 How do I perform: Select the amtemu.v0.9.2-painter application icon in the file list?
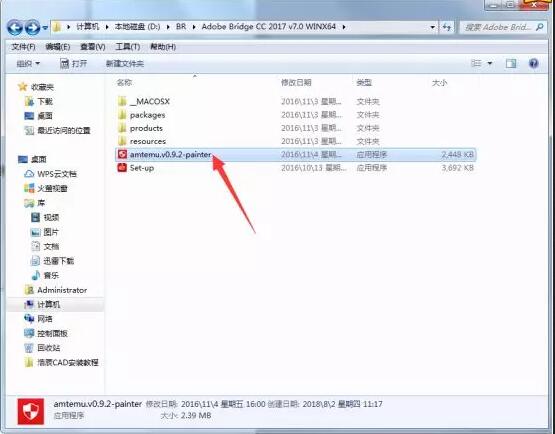tap(122, 154)
